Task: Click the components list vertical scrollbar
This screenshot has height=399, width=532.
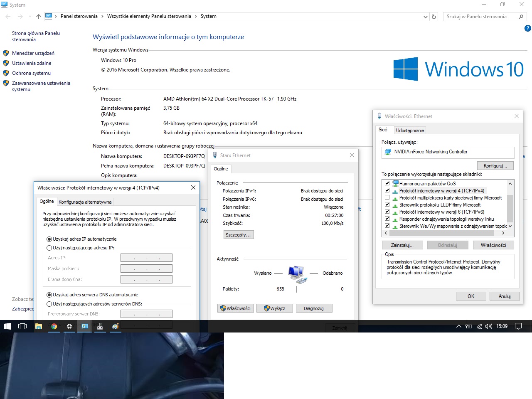Action: (x=510, y=205)
